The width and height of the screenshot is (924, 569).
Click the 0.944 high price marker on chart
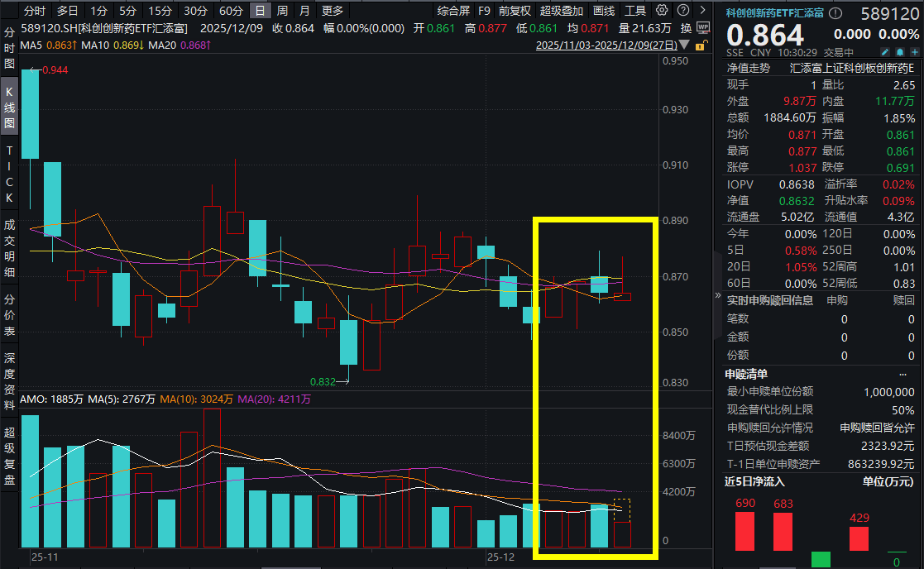pyautogui.click(x=55, y=70)
